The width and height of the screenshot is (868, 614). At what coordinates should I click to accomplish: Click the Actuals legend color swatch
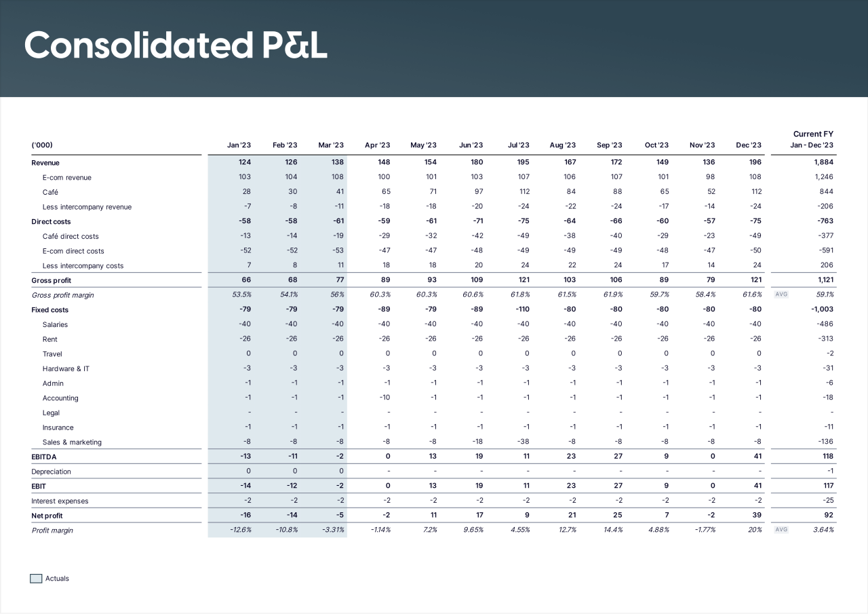[x=36, y=579]
